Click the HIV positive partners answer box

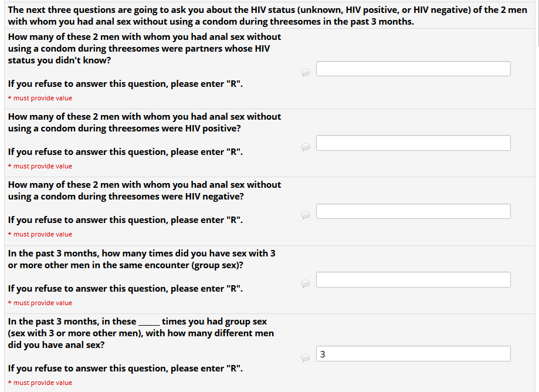pos(413,143)
